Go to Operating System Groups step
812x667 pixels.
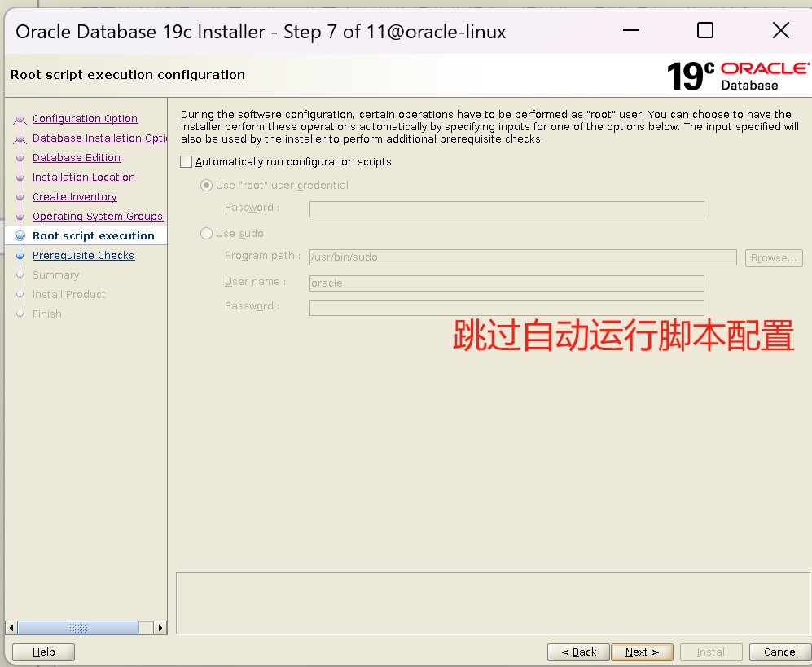pos(98,217)
